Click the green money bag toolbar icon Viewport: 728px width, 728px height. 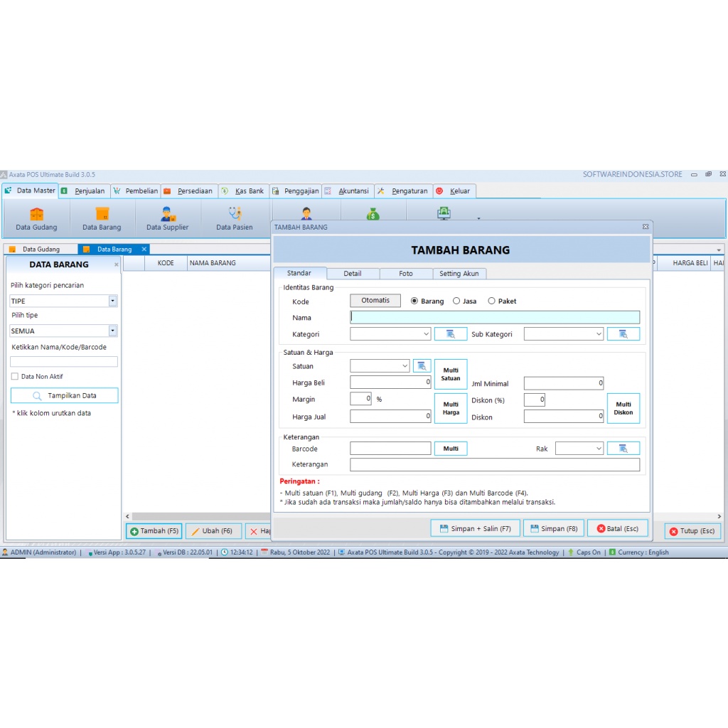373,213
